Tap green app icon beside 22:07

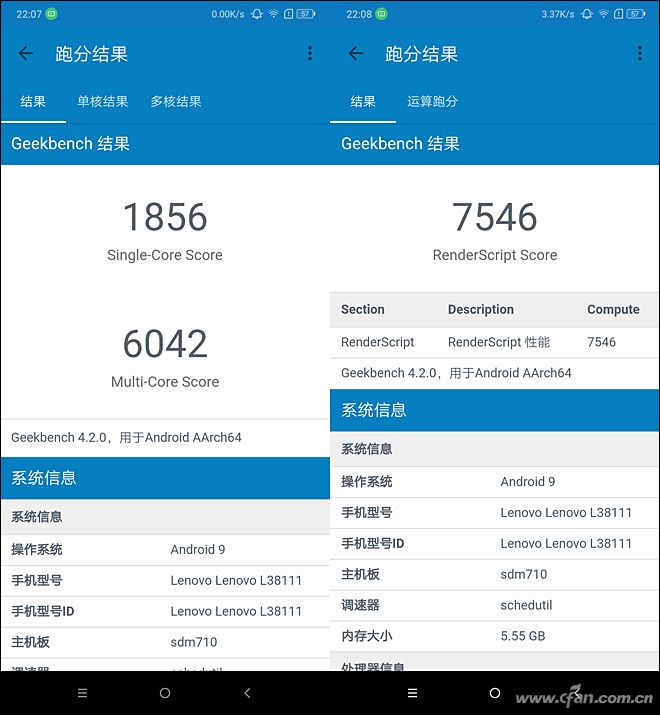[x=52, y=14]
